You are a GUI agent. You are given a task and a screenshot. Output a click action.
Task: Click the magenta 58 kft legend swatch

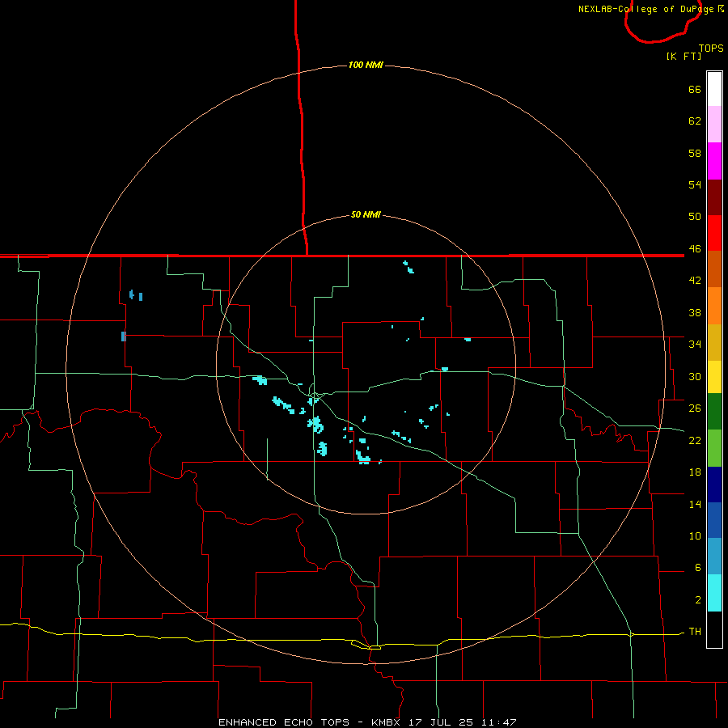714,161
